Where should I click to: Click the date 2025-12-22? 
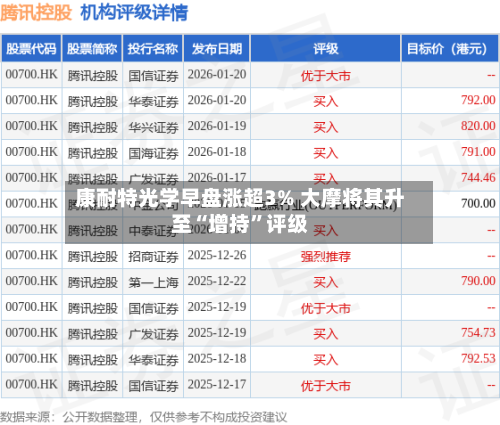(217, 281)
